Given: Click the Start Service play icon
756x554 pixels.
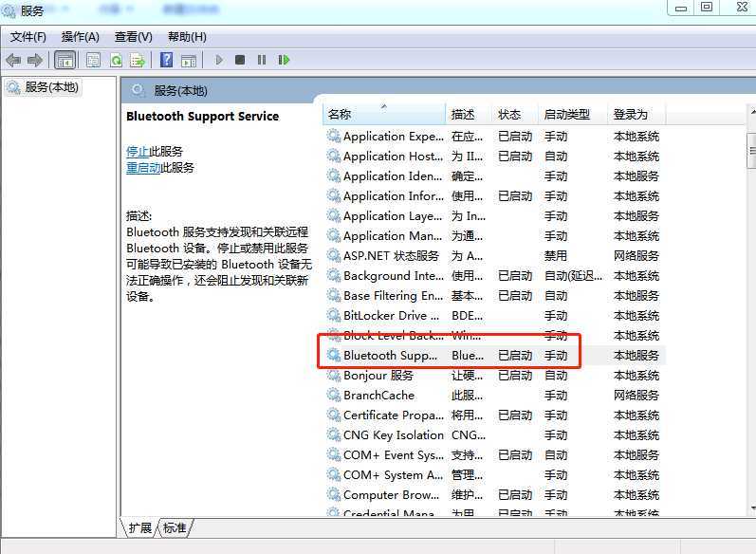Looking at the screenshot, I should pyautogui.click(x=219, y=60).
